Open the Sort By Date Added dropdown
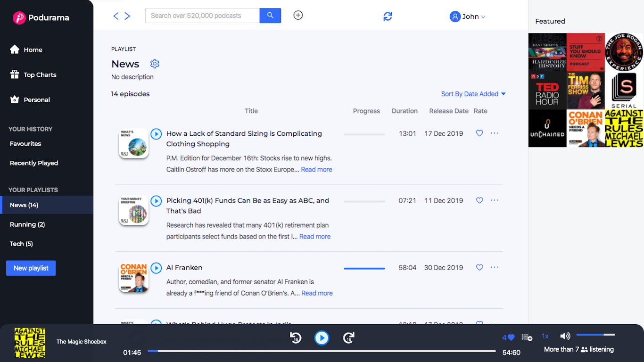 point(473,94)
